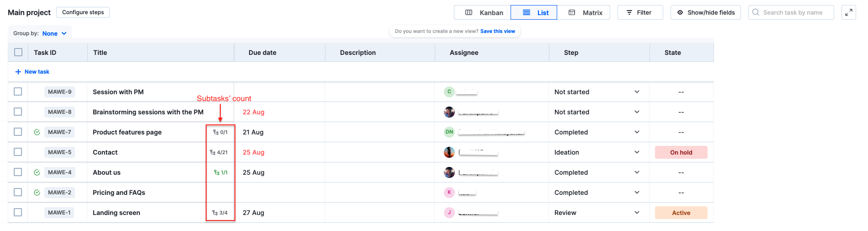This screenshot has width=868, height=231.
Task: Open the task titled Contact
Action: pyautogui.click(x=105, y=152)
